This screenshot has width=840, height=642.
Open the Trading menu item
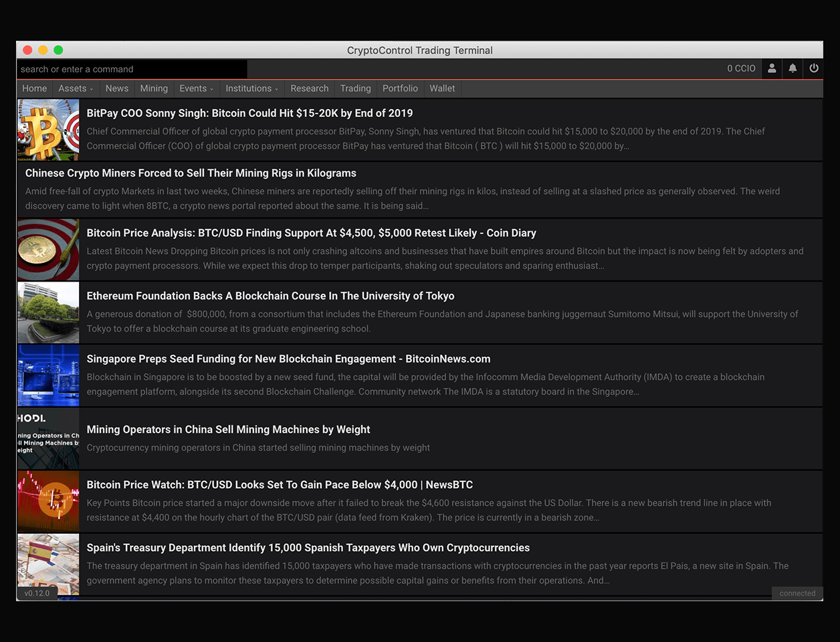pos(355,88)
